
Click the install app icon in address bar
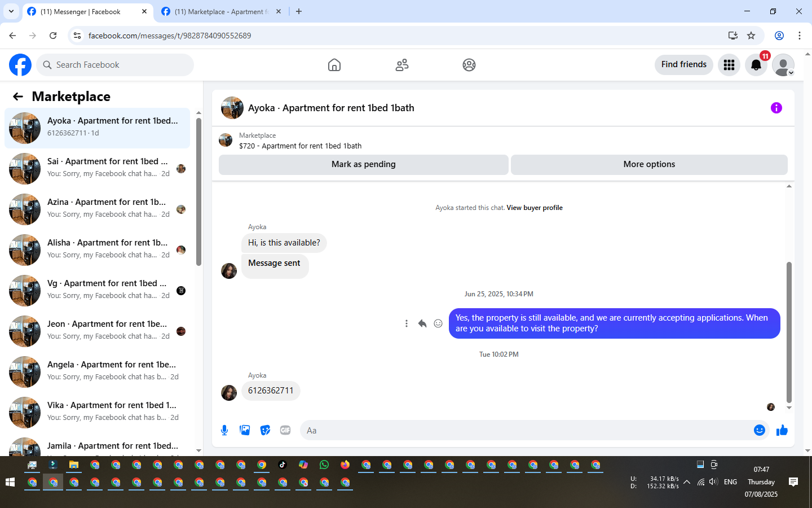tap(733, 36)
